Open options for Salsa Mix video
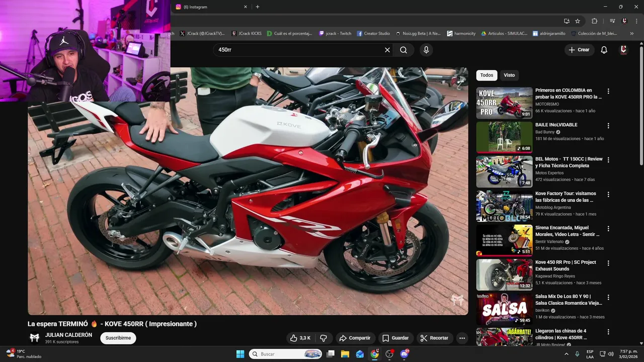 click(x=608, y=298)
